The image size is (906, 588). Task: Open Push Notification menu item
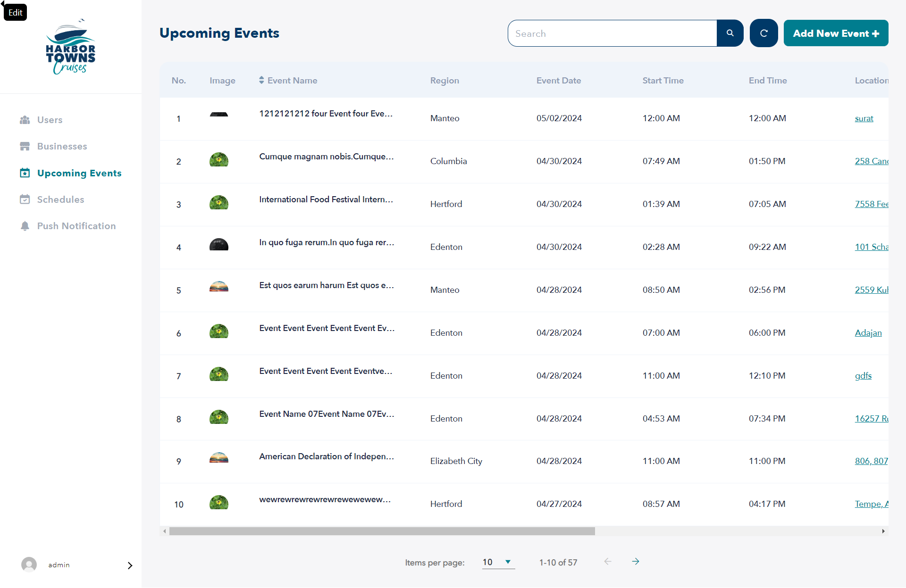pos(76,226)
